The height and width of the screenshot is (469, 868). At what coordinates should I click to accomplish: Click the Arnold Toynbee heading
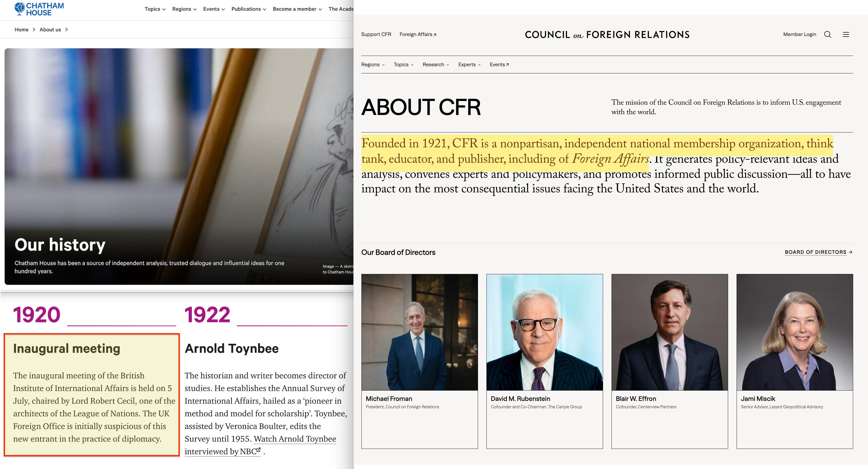[x=232, y=348]
